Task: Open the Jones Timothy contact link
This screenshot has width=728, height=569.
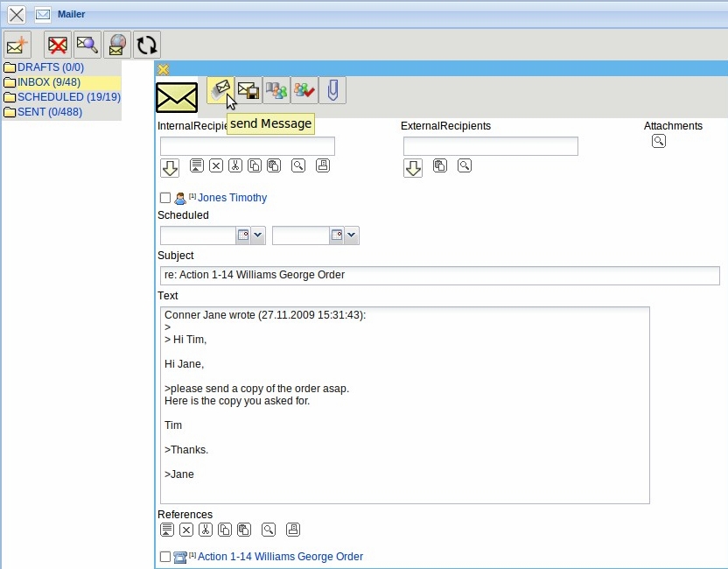Action: (232, 198)
